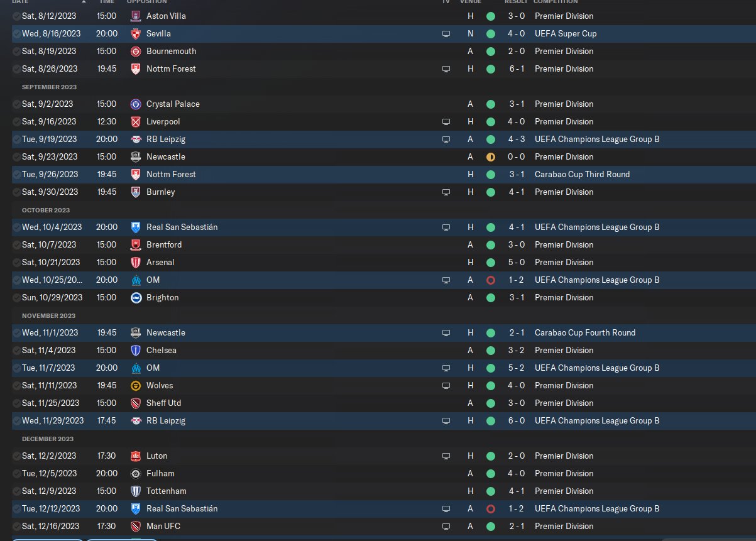Click the Wolves club badge
Viewport: 756px width, 541px height.
tap(136, 385)
